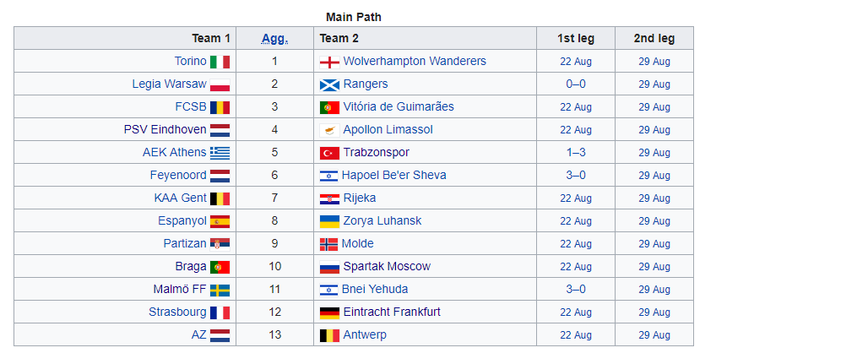Click the Cyprus flag beside Apollon Limassol
Viewport: 868px width, 364px height.
click(x=329, y=130)
